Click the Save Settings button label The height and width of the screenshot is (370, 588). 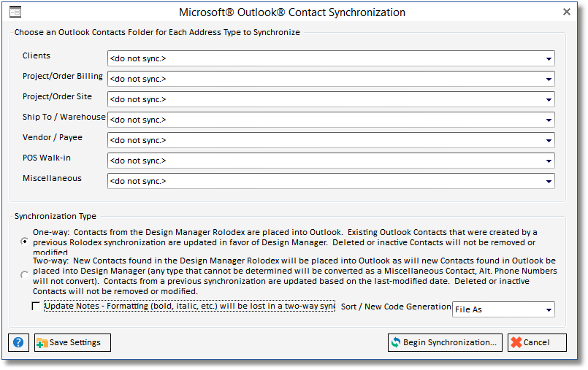point(75,343)
